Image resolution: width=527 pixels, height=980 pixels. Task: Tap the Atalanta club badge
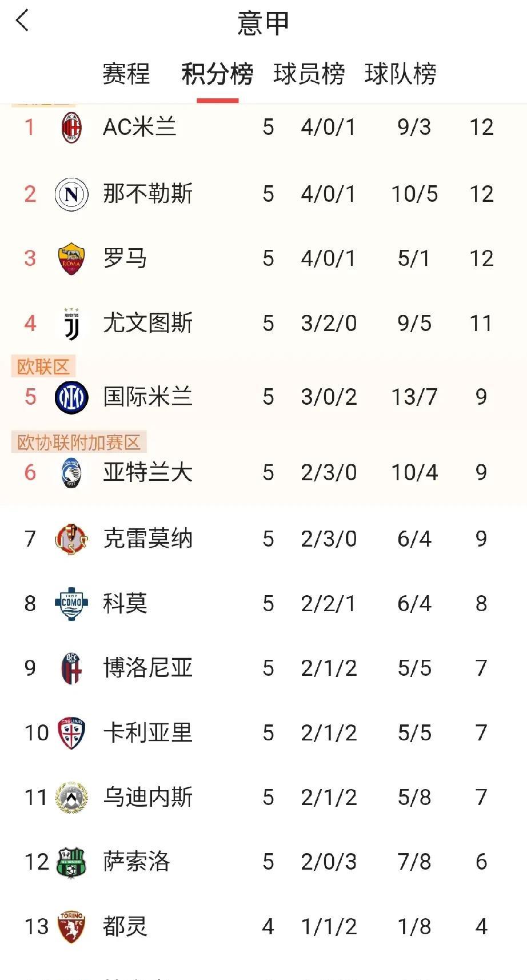point(71,473)
